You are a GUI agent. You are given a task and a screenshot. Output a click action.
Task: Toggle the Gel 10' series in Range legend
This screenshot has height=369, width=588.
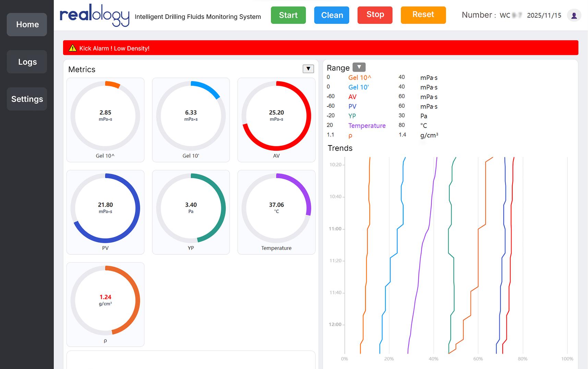tap(358, 87)
